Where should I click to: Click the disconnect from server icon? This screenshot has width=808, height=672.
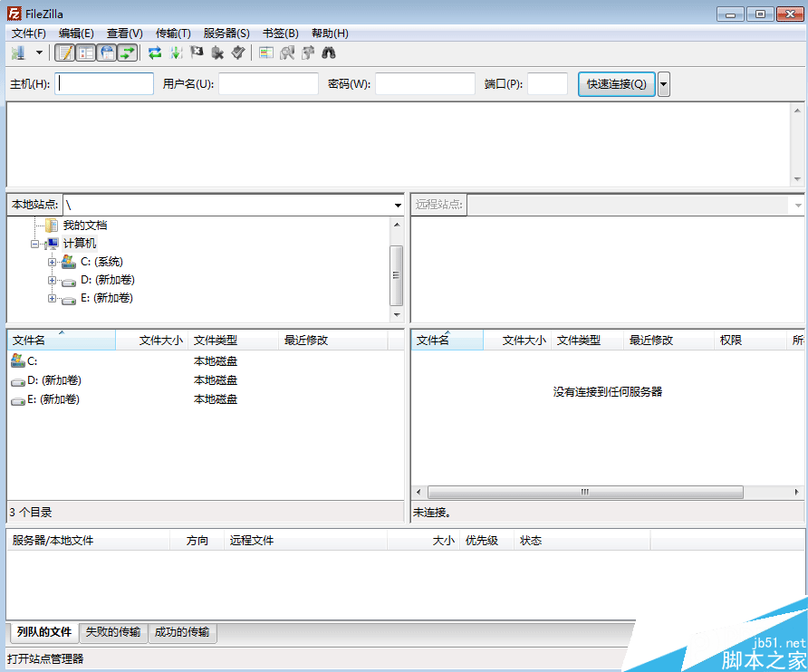(x=216, y=53)
